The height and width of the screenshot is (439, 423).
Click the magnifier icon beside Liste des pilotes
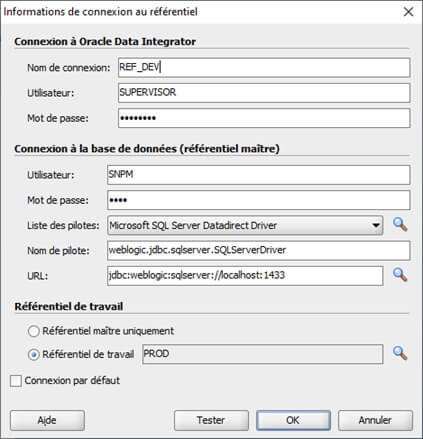[400, 225]
